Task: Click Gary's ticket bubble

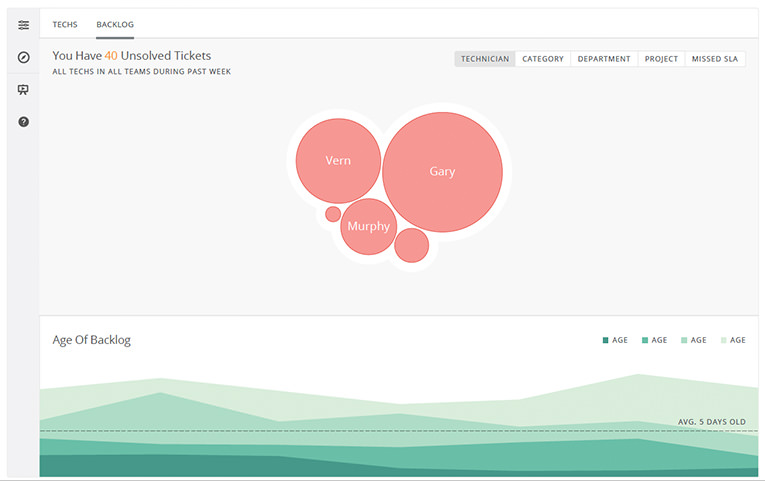Action: [x=442, y=172]
